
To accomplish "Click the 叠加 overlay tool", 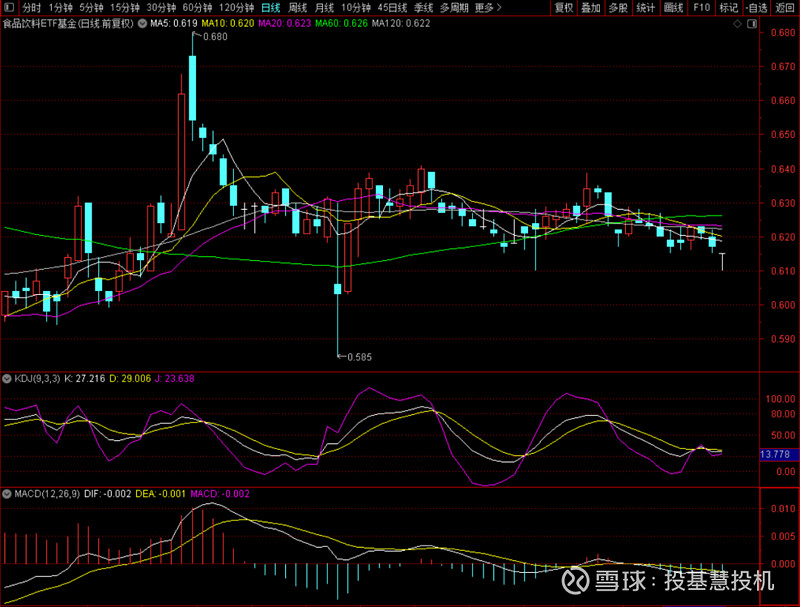I will pyautogui.click(x=590, y=9).
